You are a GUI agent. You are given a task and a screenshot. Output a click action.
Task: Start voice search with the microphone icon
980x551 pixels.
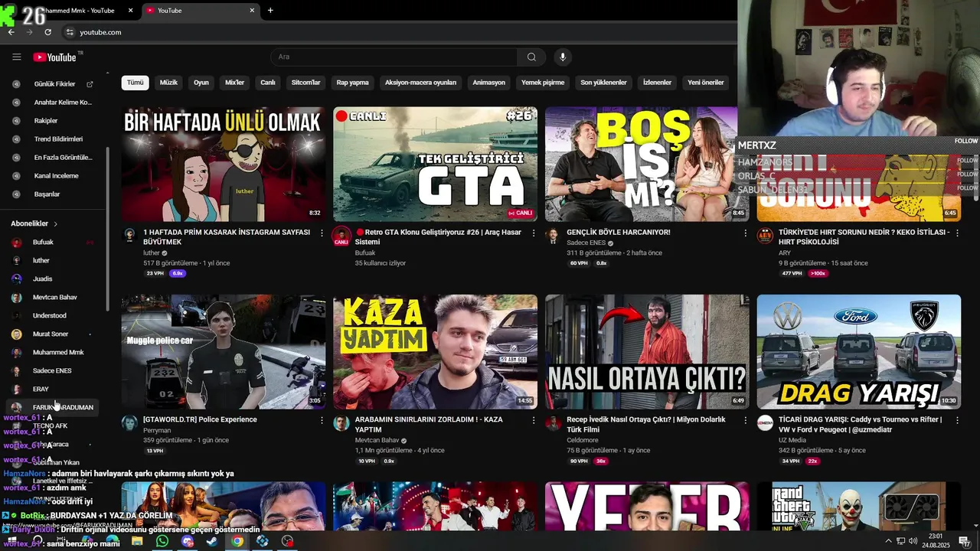(563, 57)
